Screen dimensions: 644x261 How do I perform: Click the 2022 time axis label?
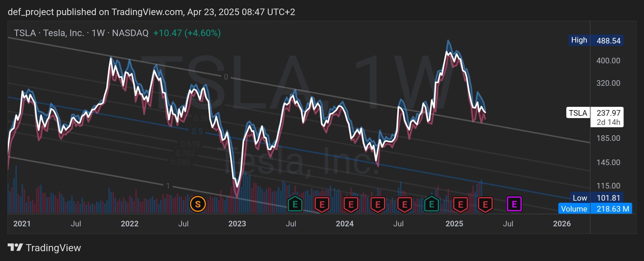pos(129,224)
